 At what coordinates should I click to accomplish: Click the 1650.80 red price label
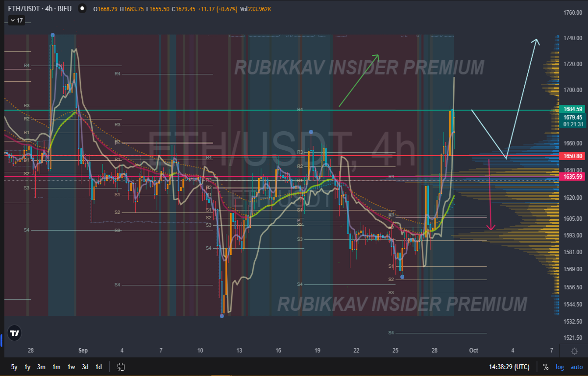[x=572, y=156]
